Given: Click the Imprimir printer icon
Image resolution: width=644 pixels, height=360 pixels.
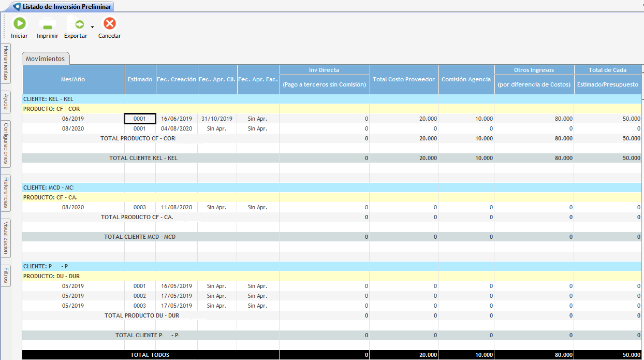Looking at the screenshot, I should (47, 24).
